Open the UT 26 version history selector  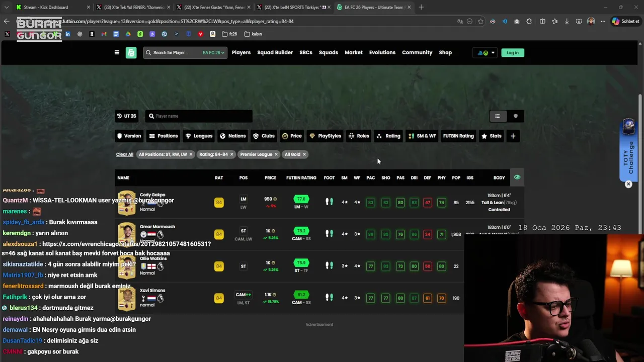pos(126,116)
